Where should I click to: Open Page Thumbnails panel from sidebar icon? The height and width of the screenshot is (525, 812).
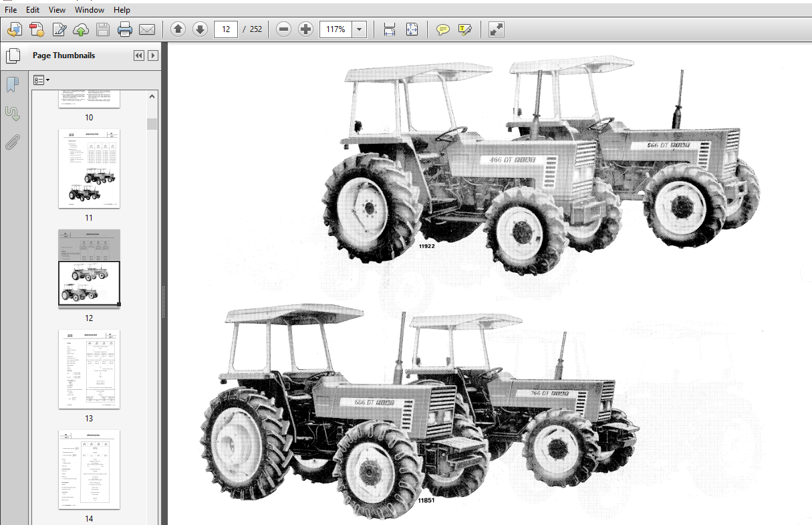[x=12, y=56]
